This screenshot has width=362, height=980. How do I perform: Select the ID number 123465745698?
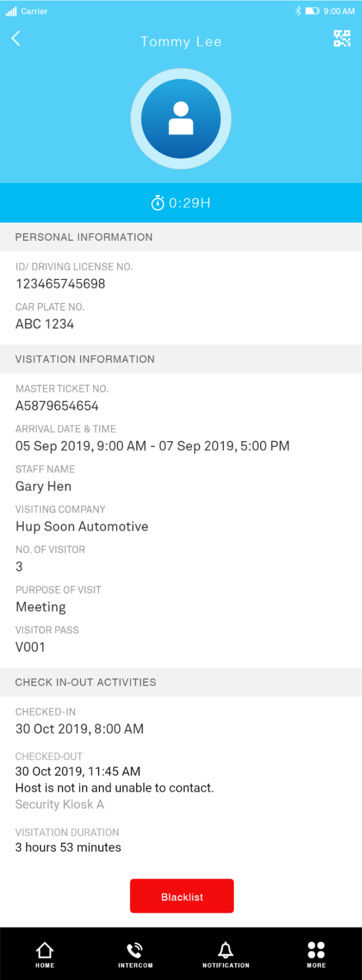[60, 284]
